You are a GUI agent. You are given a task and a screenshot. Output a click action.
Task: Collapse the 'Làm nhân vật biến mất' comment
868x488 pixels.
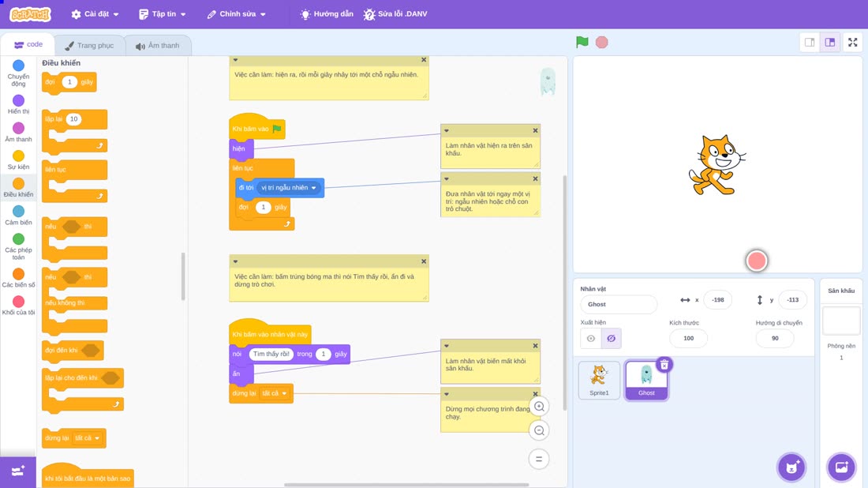[x=447, y=346]
